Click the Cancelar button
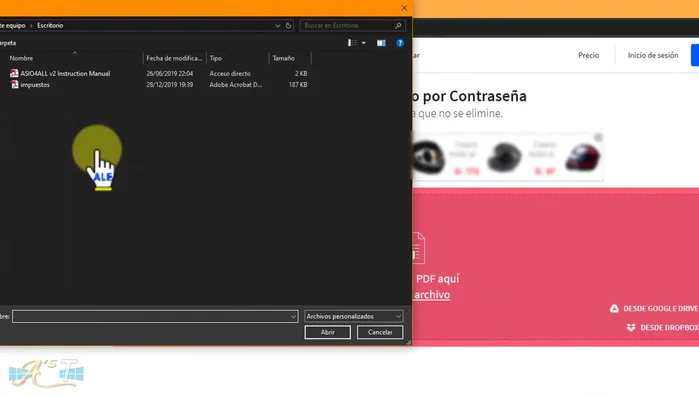The height and width of the screenshot is (397, 699). click(x=380, y=332)
